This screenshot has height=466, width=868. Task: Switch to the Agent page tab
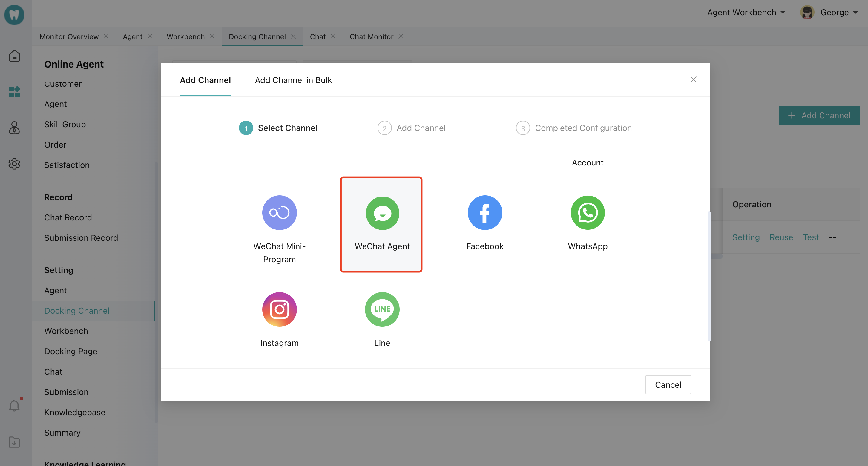coord(132,36)
